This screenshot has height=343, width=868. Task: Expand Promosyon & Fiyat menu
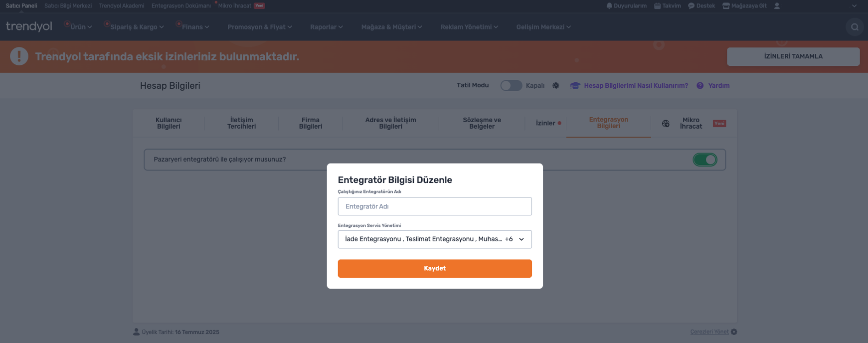click(260, 27)
